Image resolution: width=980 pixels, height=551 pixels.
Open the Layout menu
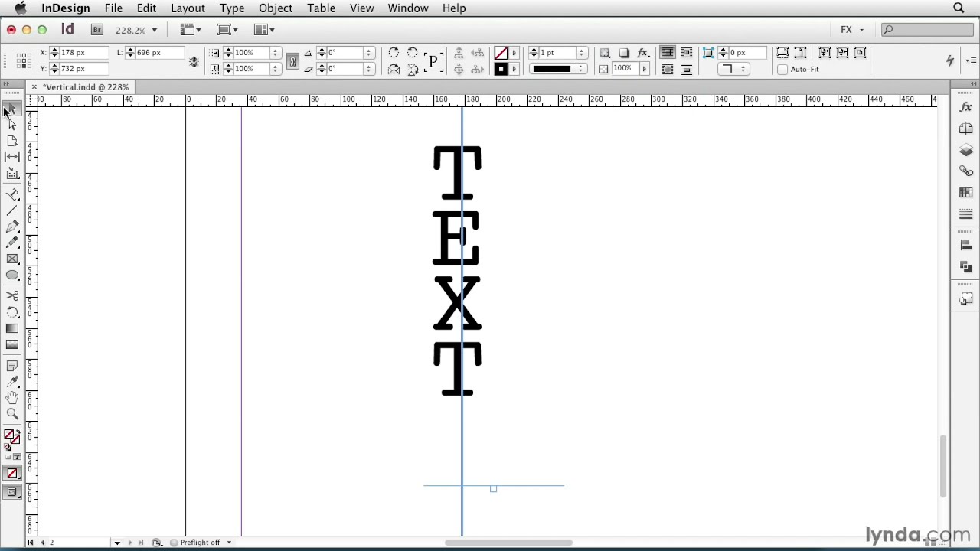point(188,8)
